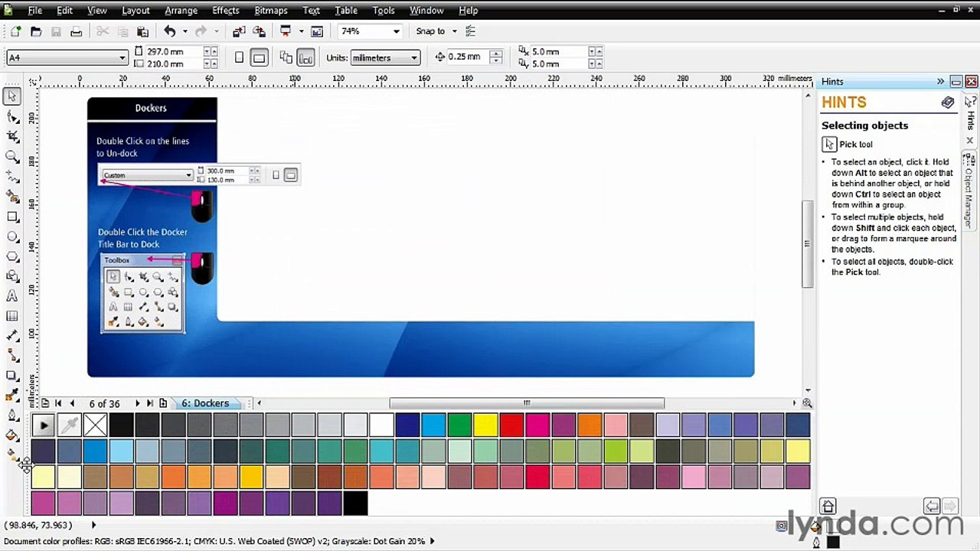This screenshot has width=980, height=551.
Task: Open the snap options icon next to Snap to
Action: (x=471, y=31)
